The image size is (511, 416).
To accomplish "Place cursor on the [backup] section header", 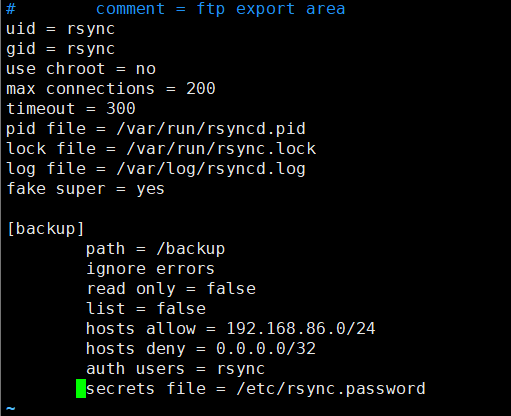I will [x=46, y=229].
